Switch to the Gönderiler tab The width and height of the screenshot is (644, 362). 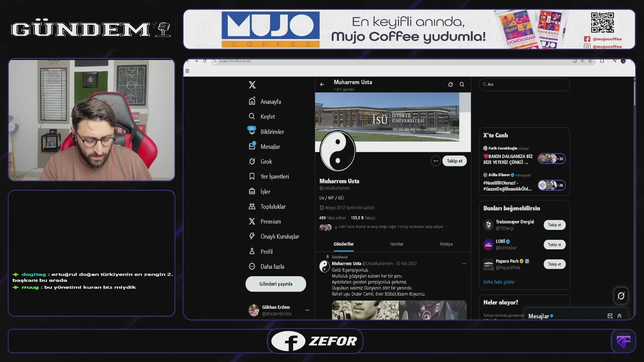tap(344, 244)
